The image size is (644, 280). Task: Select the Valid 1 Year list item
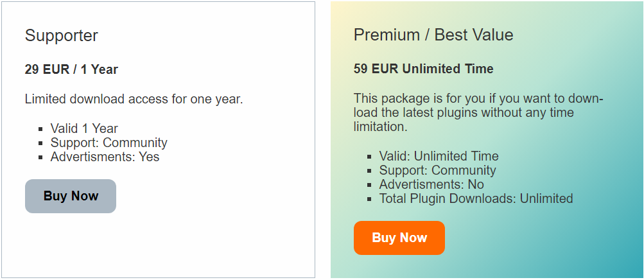pos(84,128)
